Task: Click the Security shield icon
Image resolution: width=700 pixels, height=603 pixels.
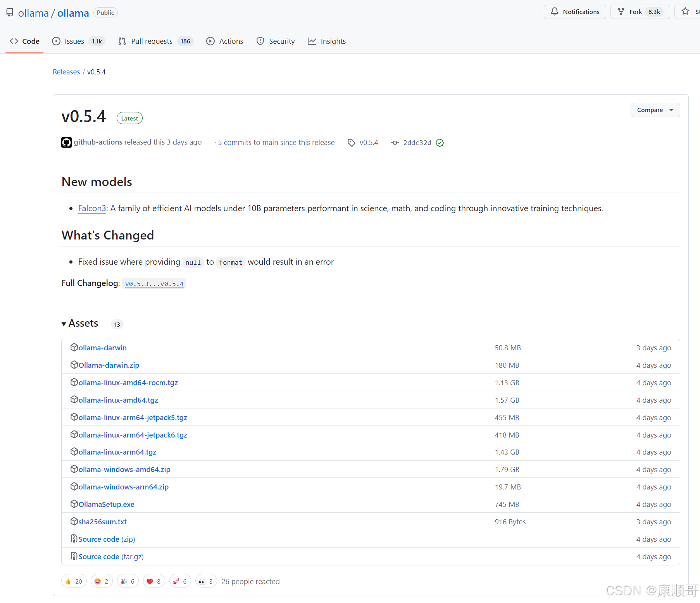Action: click(260, 41)
